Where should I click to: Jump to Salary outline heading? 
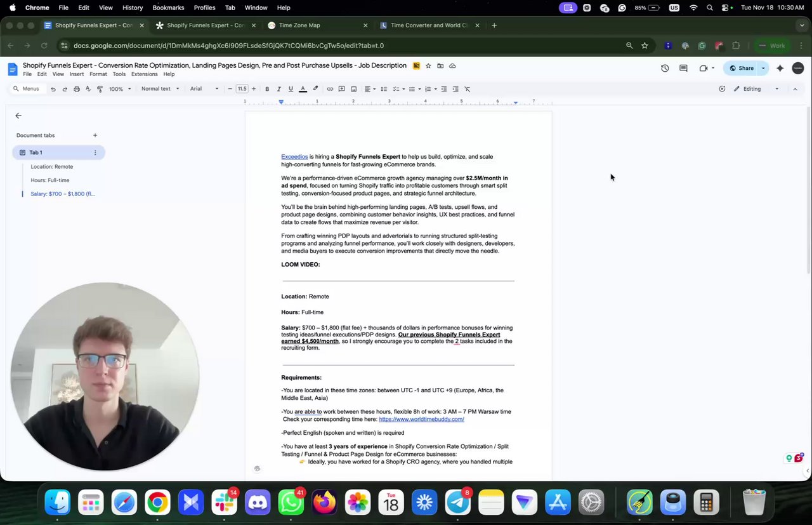63,194
